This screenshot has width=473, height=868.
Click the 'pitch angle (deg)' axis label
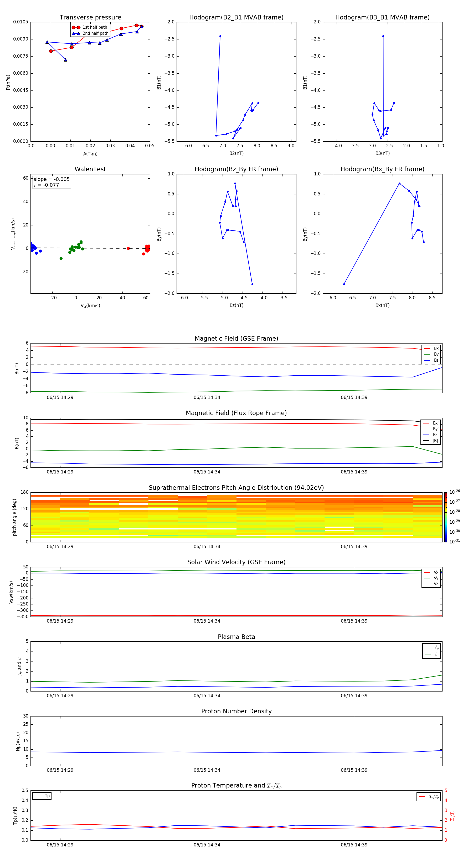[14, 517]
